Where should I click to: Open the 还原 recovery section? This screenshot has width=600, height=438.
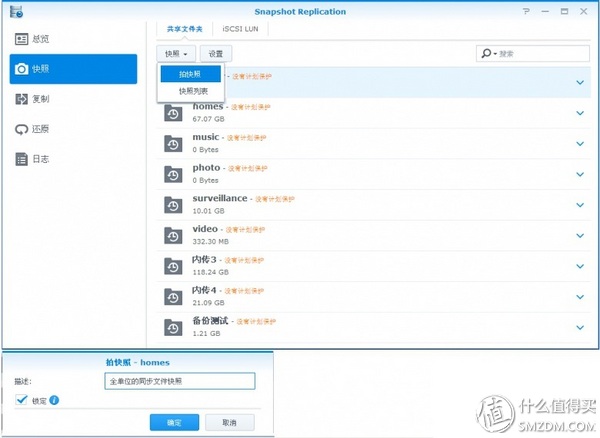73,129
